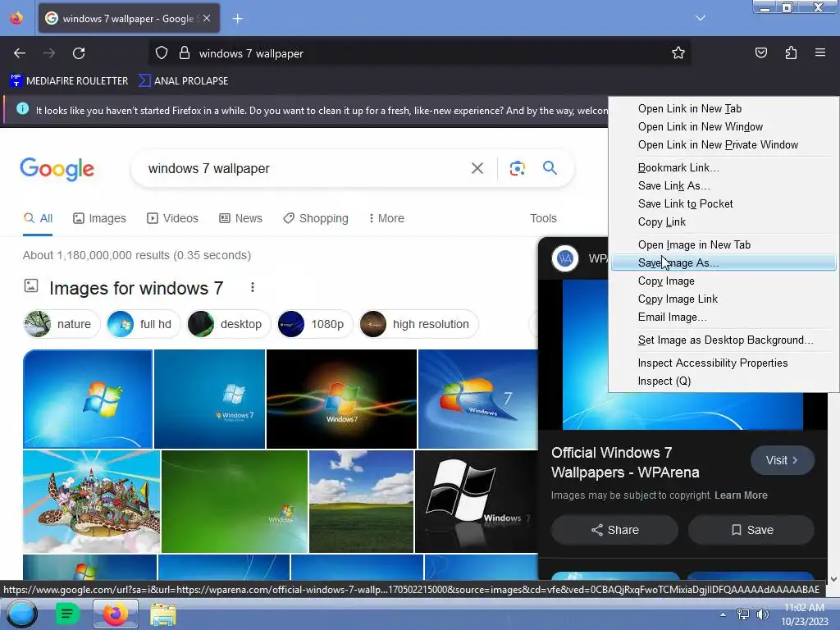840x630 pixels.
Task: Open the green Windows wallpaper thumbnail
Action: pyautogui.click(x=235, y=501)
